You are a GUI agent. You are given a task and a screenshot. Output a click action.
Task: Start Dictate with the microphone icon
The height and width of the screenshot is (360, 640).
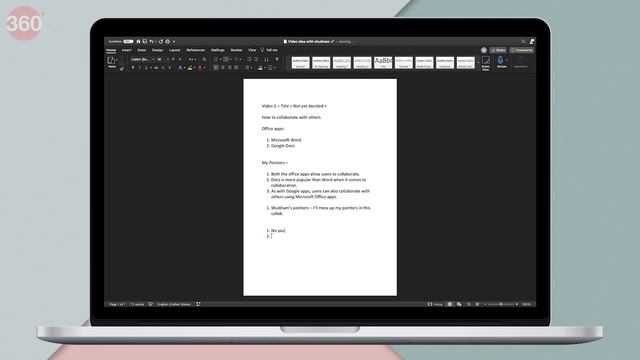501,62
